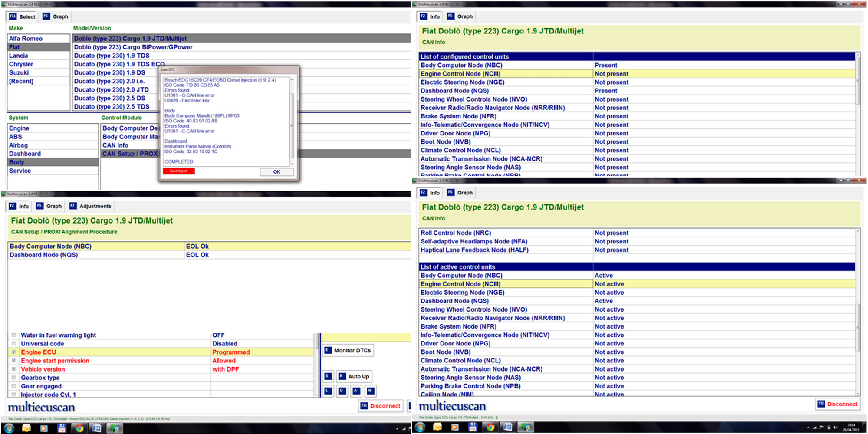Expand hidden icons arrow in system tray
The width and height of the screenshot is (868, 434).
click(x=808, y=427)
